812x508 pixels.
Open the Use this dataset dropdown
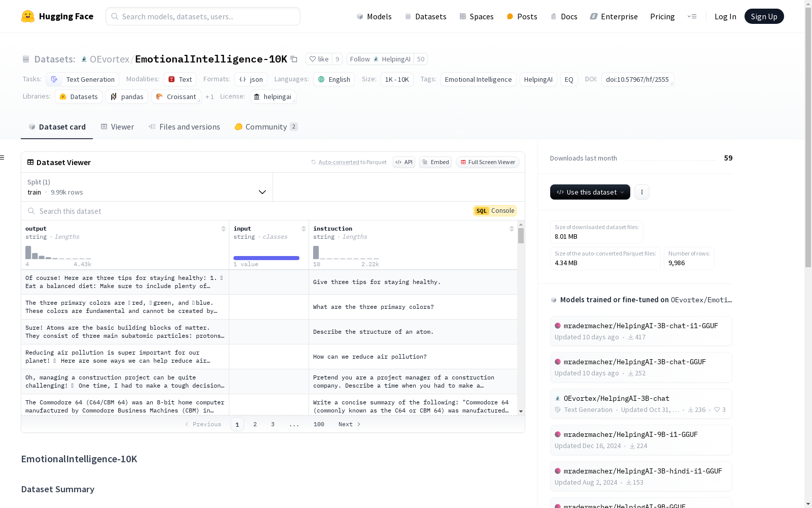(x=590, y=192)
